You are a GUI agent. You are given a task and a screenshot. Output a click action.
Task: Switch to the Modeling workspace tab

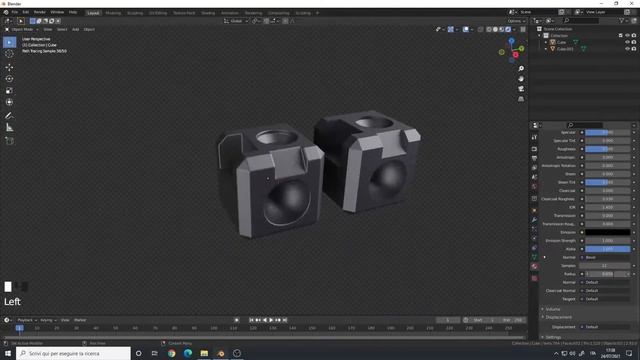[113, 13]
